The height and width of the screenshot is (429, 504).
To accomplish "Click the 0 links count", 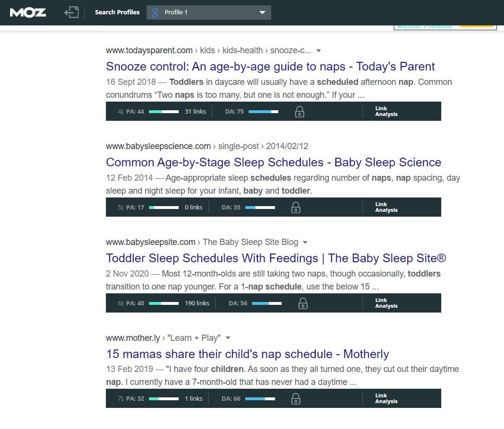I will (194, 207).
